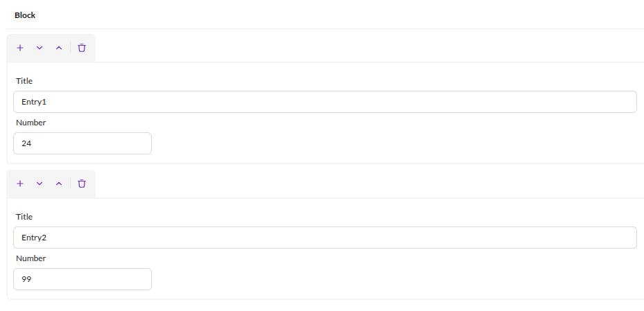644x311 pixels.
Task: Click blank card area beside the 24 field
Action: click(394, 143)
